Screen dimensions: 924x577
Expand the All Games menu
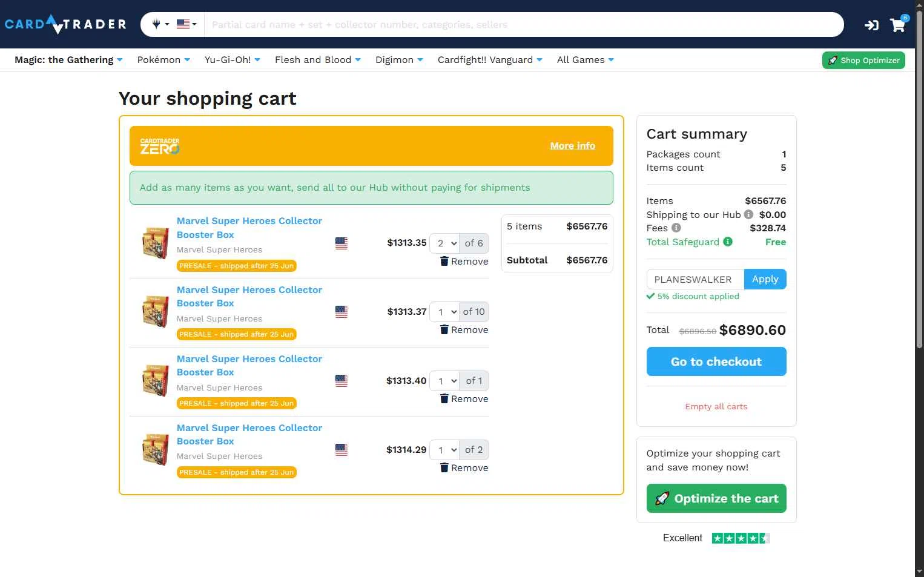(585, 59)
